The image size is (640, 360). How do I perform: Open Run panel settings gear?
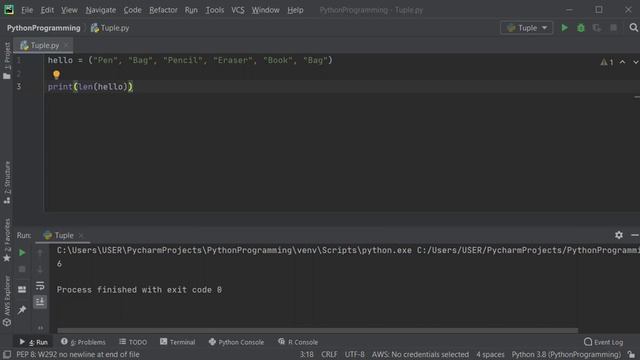pyautogui.click(x=619, y=235)
